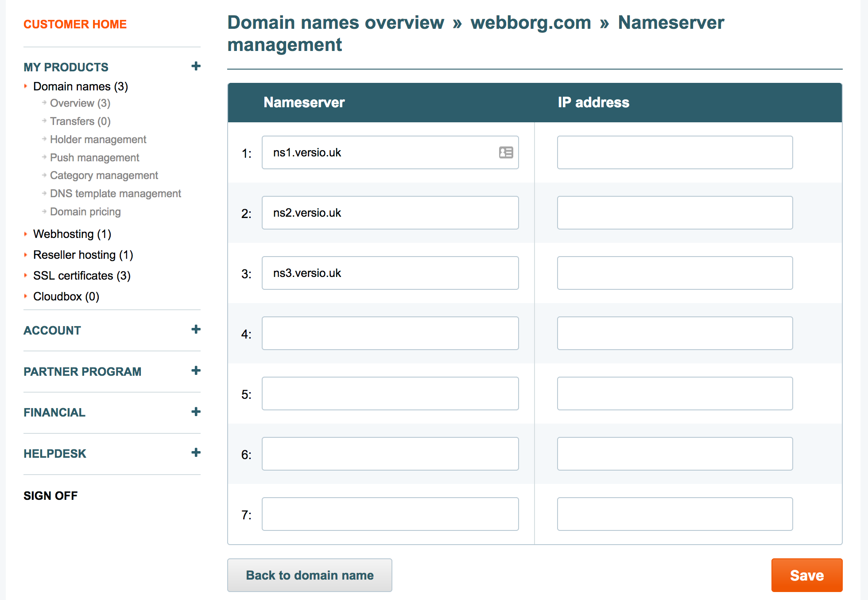Expand the Partner Program plus icon
Viewport: 868px width, 600px height.
tap(196, 370)
